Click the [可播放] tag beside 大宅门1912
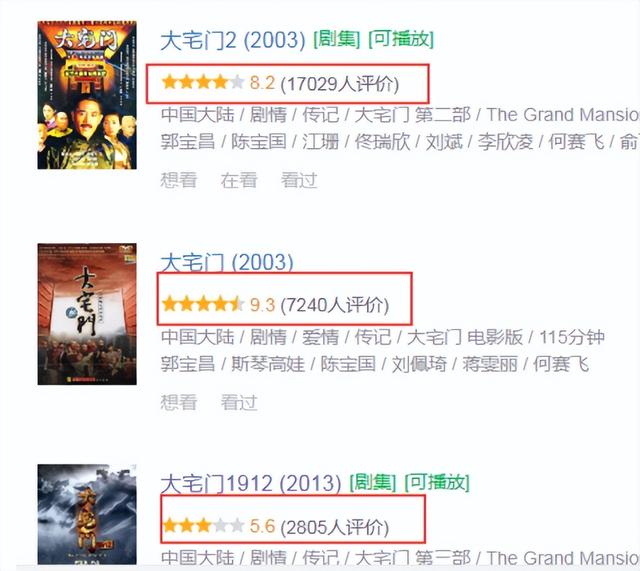The height and width of the screenshot is (571, 640). click(437, 483)
